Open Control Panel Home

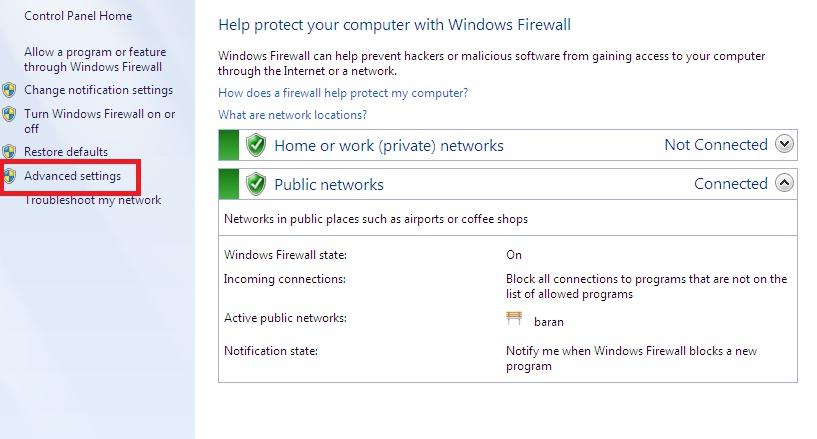click(x=78, y=17)
